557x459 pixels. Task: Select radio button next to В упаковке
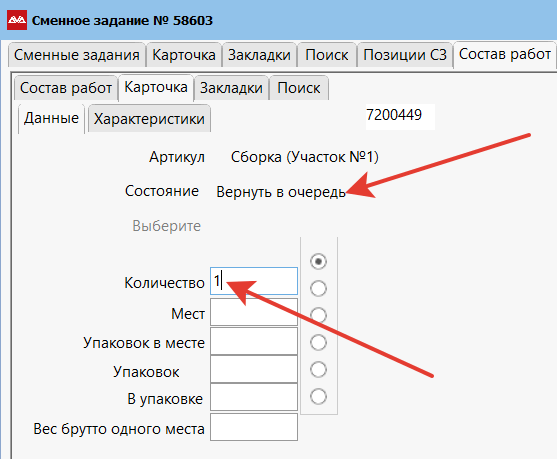[318, 396]
